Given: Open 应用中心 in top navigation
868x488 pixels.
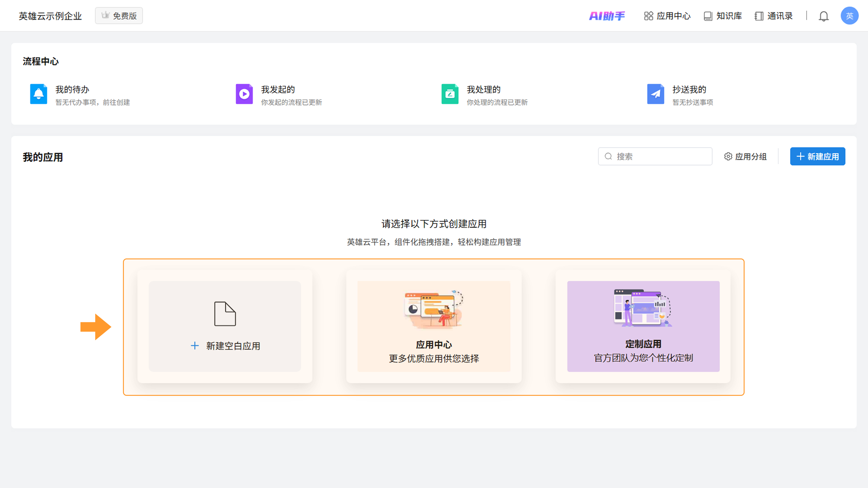Looking at the screenshot, I should coord(667,16).
